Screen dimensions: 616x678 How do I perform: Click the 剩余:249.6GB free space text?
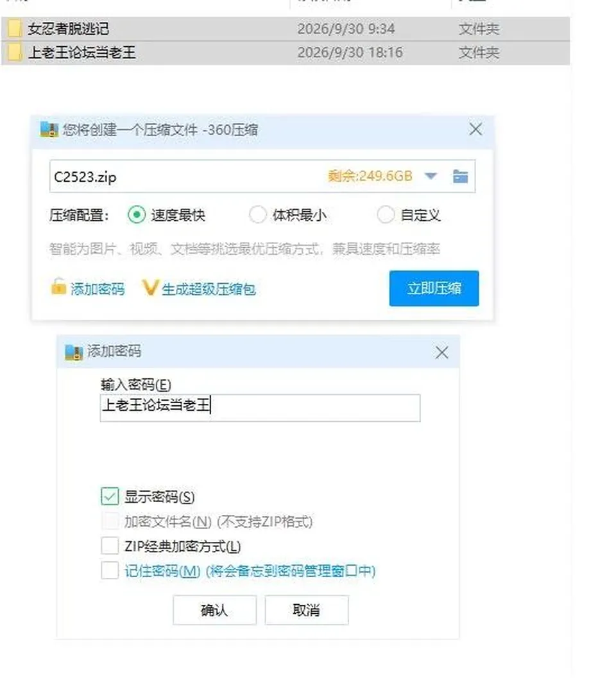[x=370, y=176]
